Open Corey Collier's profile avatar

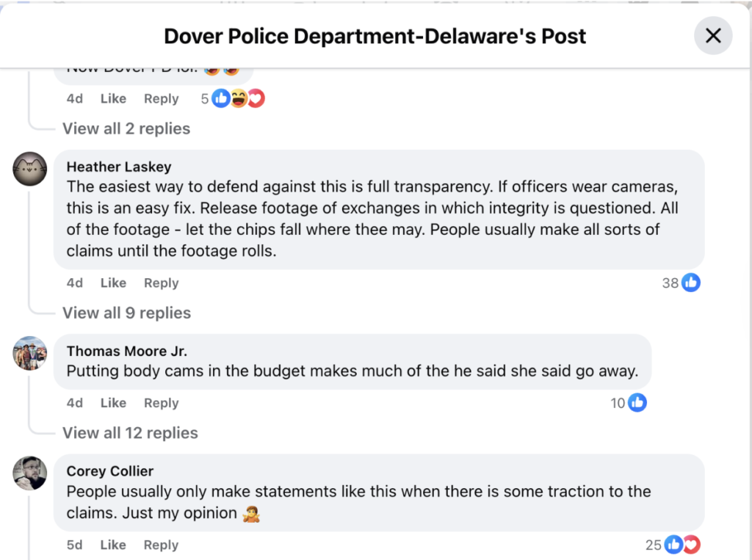[29, 473]
